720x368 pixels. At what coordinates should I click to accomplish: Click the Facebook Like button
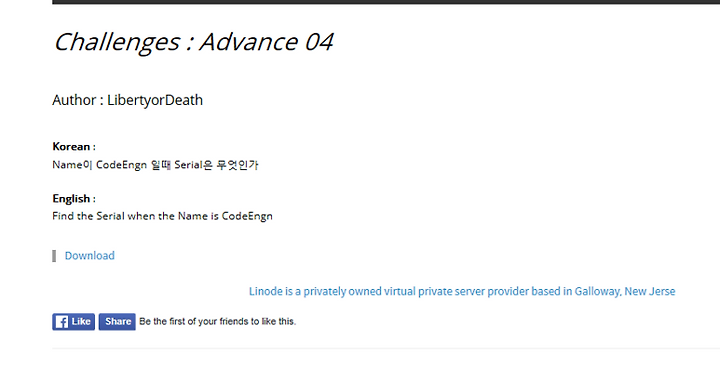pyautogui.click(x=73, y=322)
